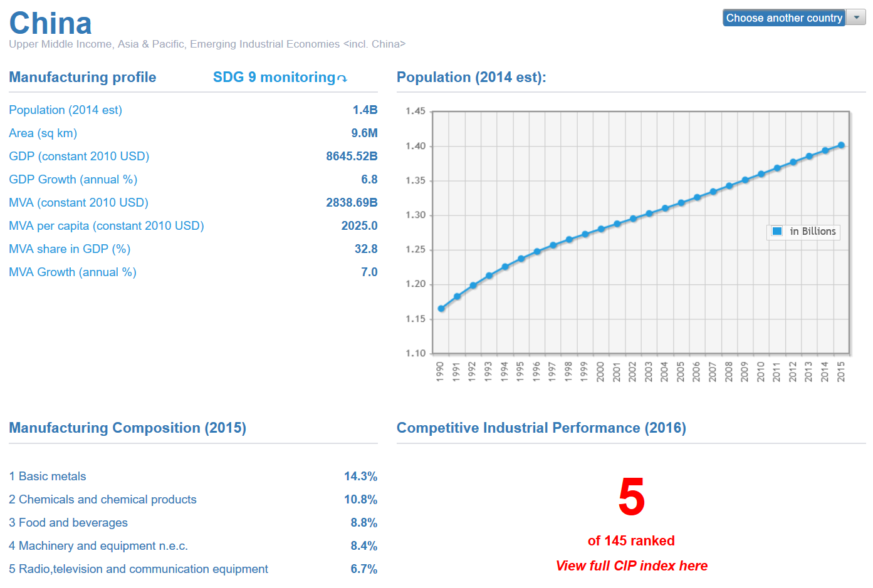Click the Manufacturing Composition (2015) heading
Viewport: 873px width, 588px height.
(x=127, y=428)
